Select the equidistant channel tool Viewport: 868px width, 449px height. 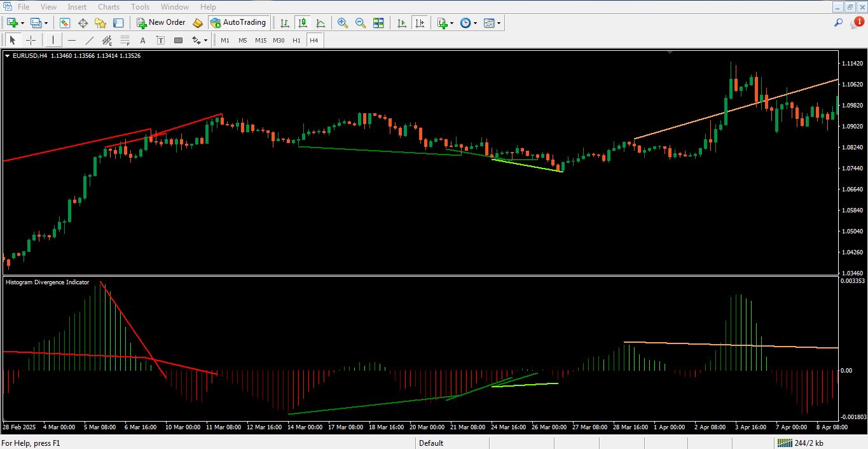tap(107, 40)
